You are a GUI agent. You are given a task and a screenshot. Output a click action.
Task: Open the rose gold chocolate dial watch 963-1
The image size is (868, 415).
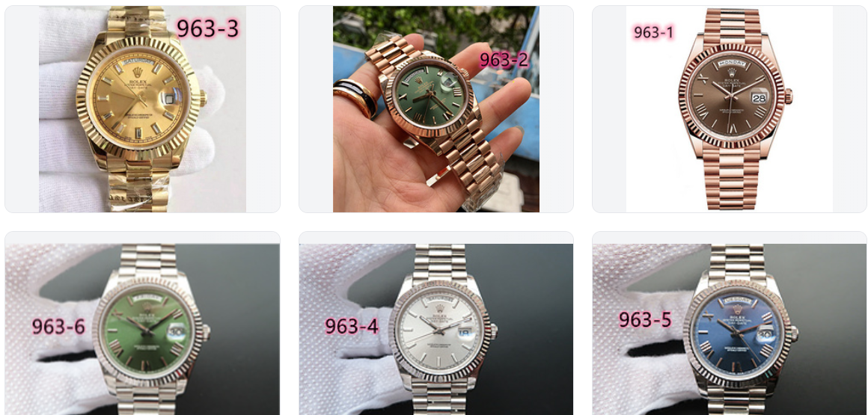coord(729,109)
